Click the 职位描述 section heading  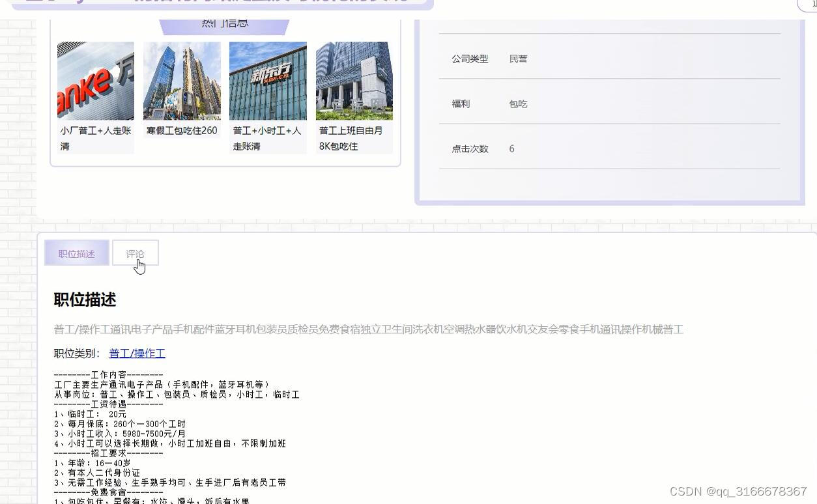pos(85,300)
